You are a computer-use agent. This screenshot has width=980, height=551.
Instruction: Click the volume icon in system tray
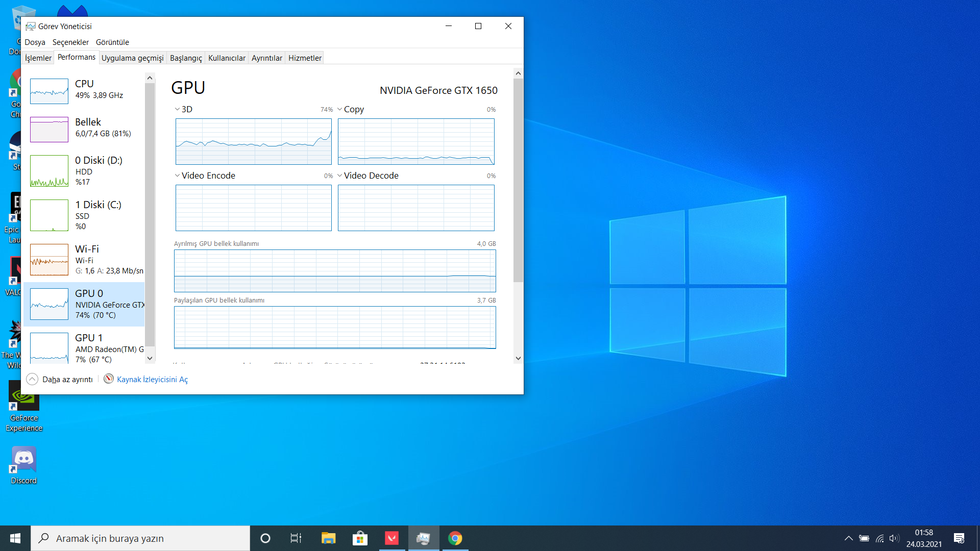tap(893, 538)
